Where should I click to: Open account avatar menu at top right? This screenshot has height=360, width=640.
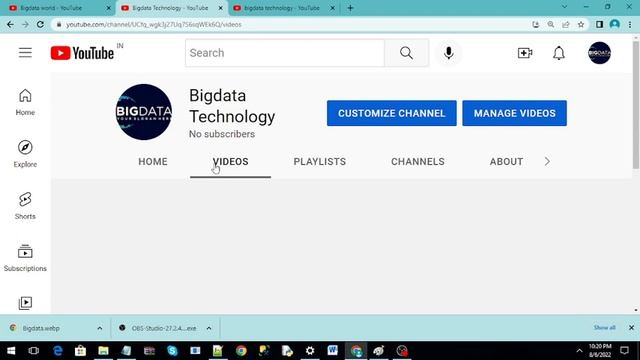599,53
